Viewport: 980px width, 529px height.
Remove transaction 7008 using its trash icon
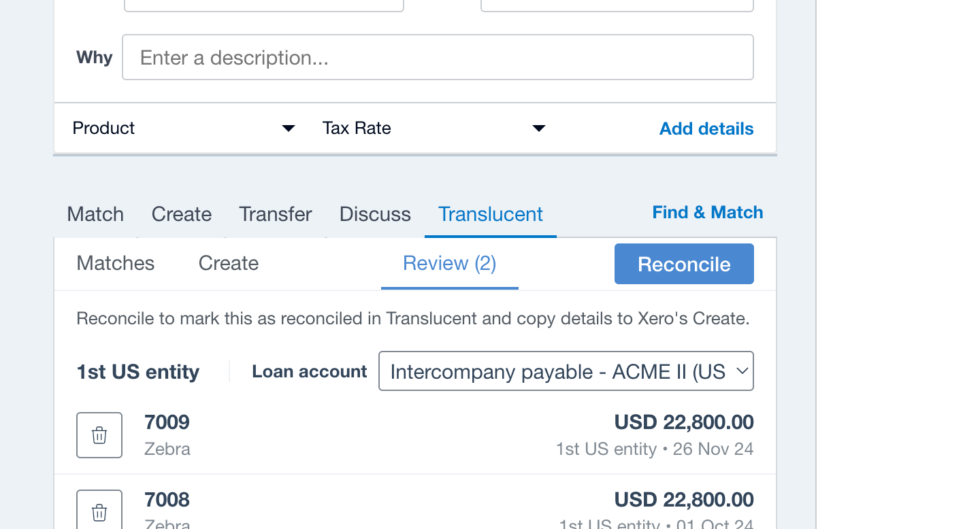click(x=99, y=511)
